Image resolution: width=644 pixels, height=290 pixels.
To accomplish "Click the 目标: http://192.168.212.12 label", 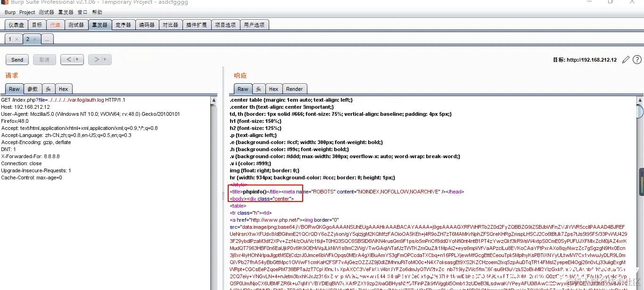I will (x=585, y=60).
